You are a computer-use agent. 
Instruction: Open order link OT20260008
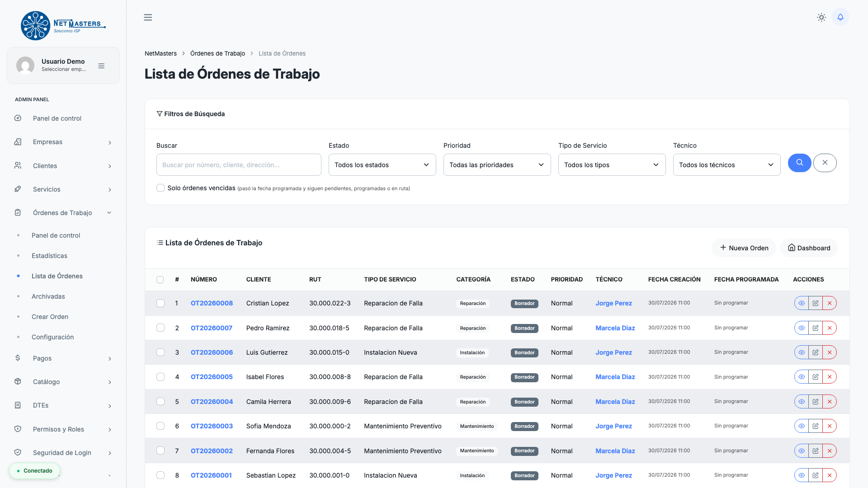pos(212,303)
